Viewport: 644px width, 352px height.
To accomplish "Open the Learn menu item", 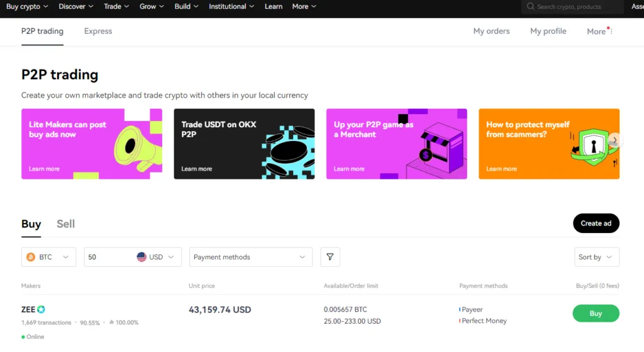I will pyautogui.click(x=273, y=6).
